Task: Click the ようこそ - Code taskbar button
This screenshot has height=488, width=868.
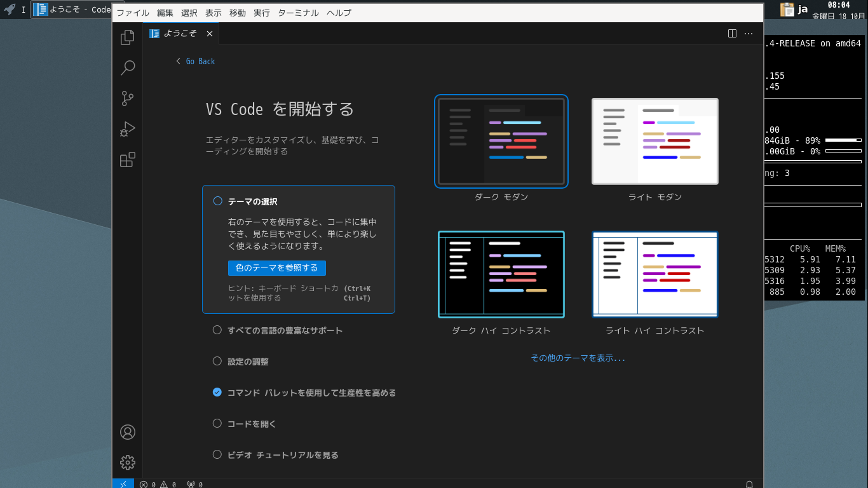Action: 72,10
